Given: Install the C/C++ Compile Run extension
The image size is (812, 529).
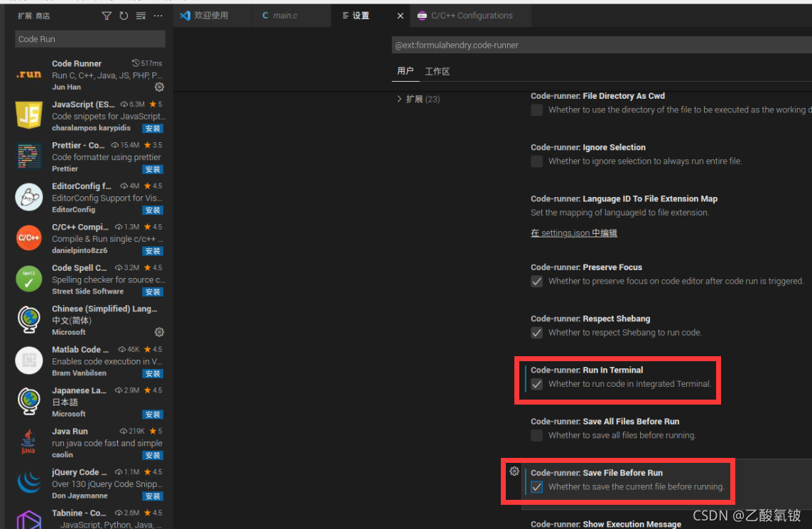Looking at the screenshot, I should [153, 251].
